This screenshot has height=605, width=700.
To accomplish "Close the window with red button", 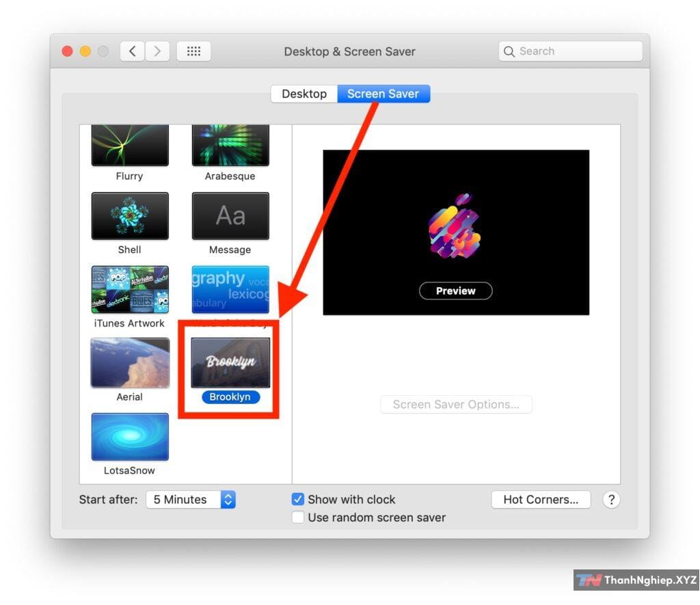I will point(68,51).
